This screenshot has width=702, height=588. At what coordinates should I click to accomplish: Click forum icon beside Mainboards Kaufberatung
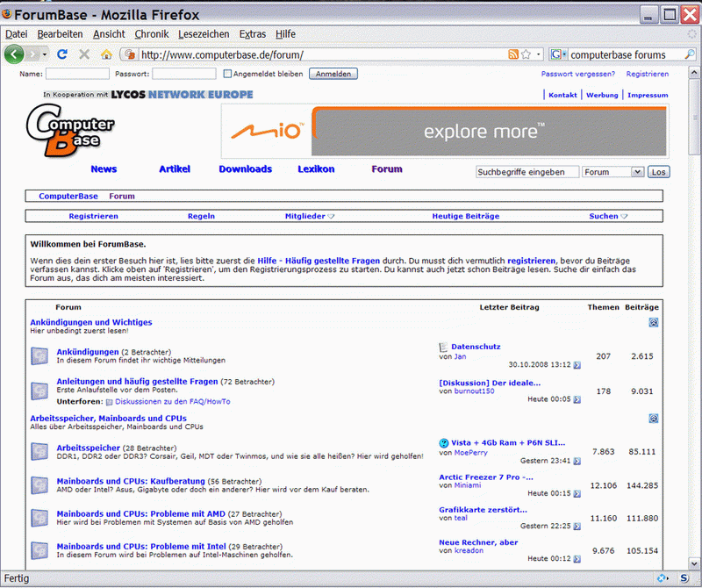click(x=39, y=485)
